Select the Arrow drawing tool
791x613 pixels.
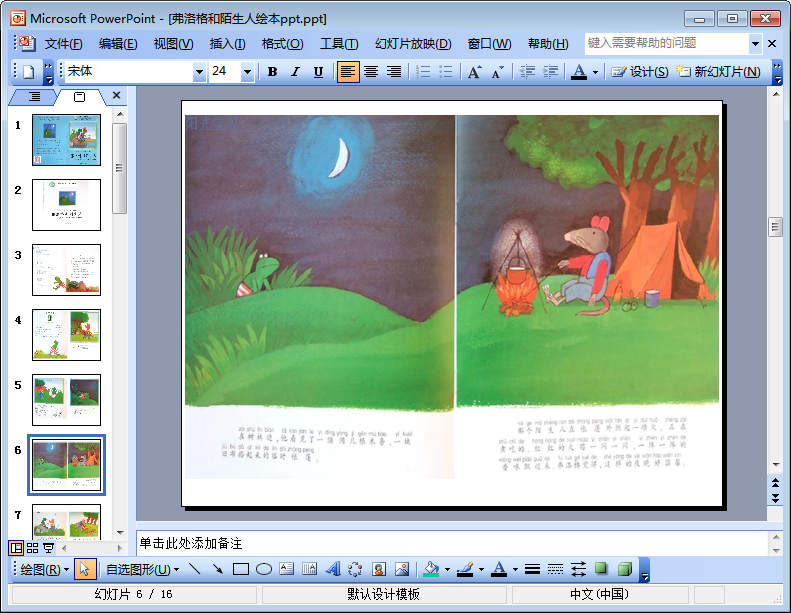[x=217, y=570]
